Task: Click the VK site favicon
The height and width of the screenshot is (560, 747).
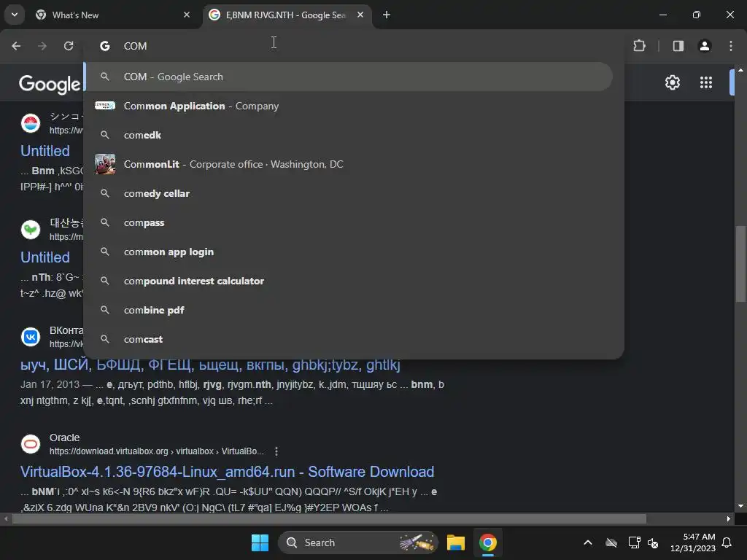Action: click(31, 337)
